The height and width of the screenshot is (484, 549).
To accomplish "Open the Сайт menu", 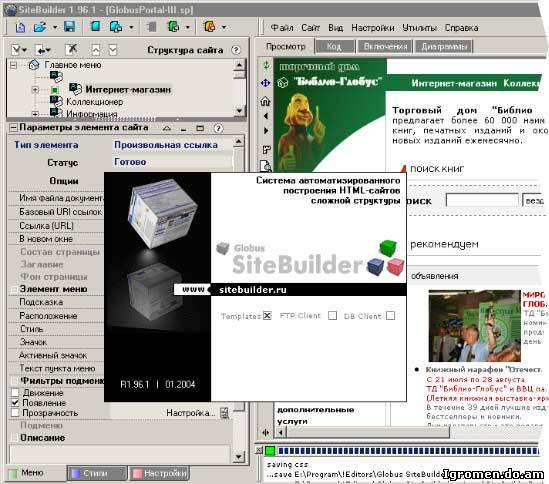I will pyautogui.click(x=310, y=28).
